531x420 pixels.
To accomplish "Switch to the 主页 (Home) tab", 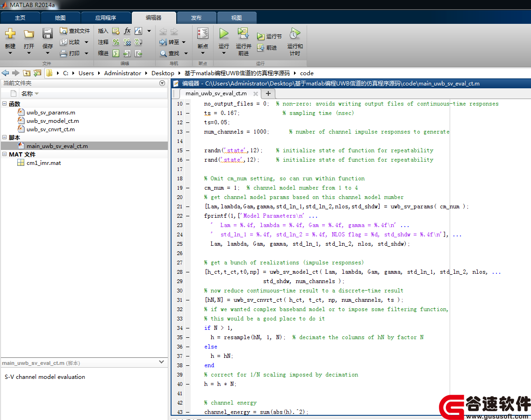I will tap(20, 18).
